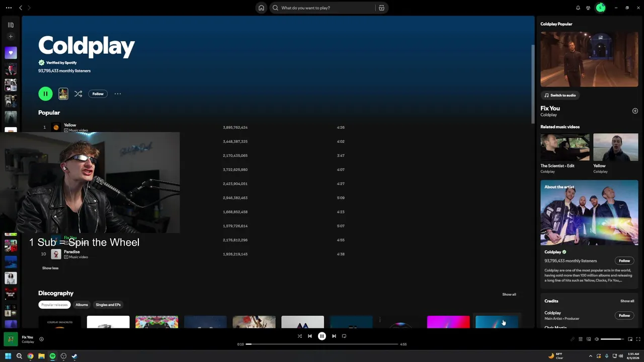644x362 pixels.
Task: Toggle shuffle in the player bar
Action: coord(299,336)
